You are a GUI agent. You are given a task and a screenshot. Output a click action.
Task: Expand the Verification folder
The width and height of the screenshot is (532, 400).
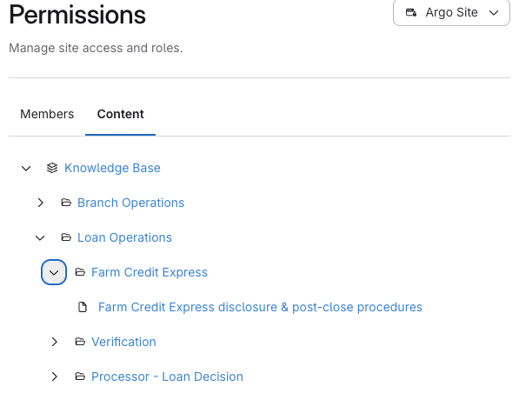coord(54,342)
